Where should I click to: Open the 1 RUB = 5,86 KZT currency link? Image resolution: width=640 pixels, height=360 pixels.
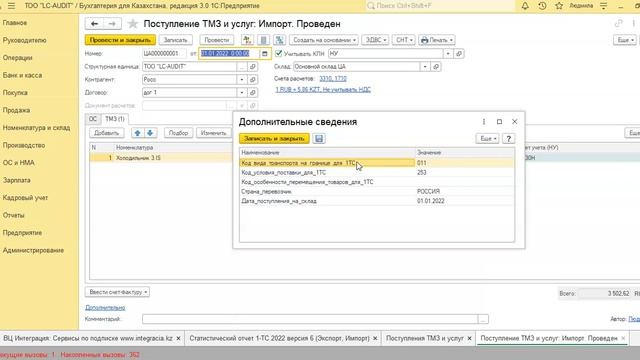pyautogui.click(x=323, y=90)
